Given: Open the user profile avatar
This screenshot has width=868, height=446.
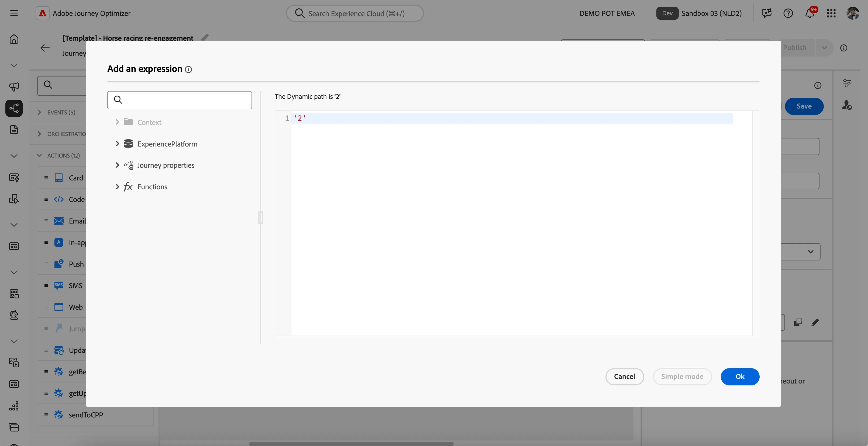Looking at the screenshot, I should [852, 13].
